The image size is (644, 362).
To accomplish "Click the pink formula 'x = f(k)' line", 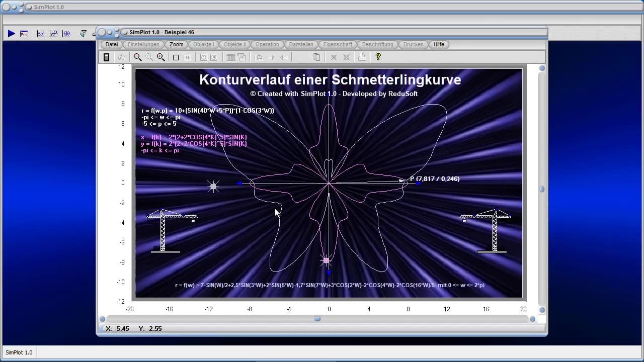I will click(x=194, y=137).
